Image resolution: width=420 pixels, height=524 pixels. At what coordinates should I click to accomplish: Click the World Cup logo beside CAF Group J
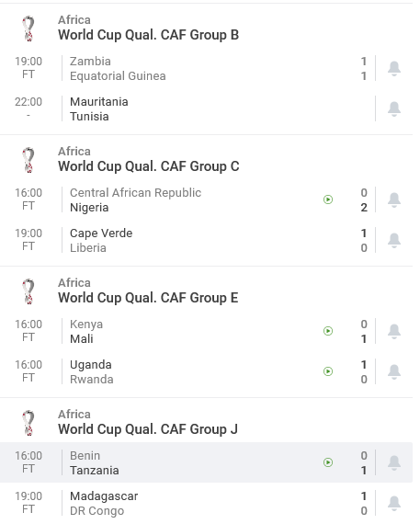coord(28,423)
